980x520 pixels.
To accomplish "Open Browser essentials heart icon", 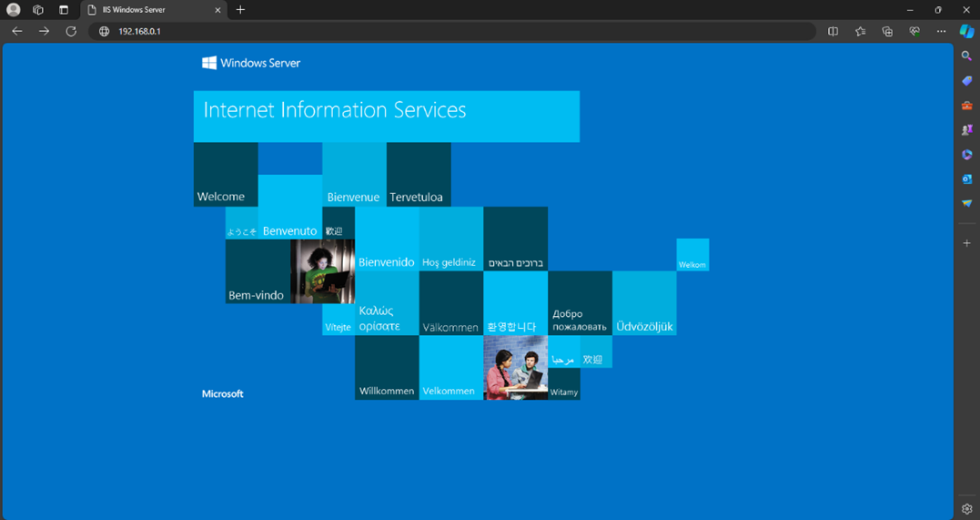I will tap(914, 31).
